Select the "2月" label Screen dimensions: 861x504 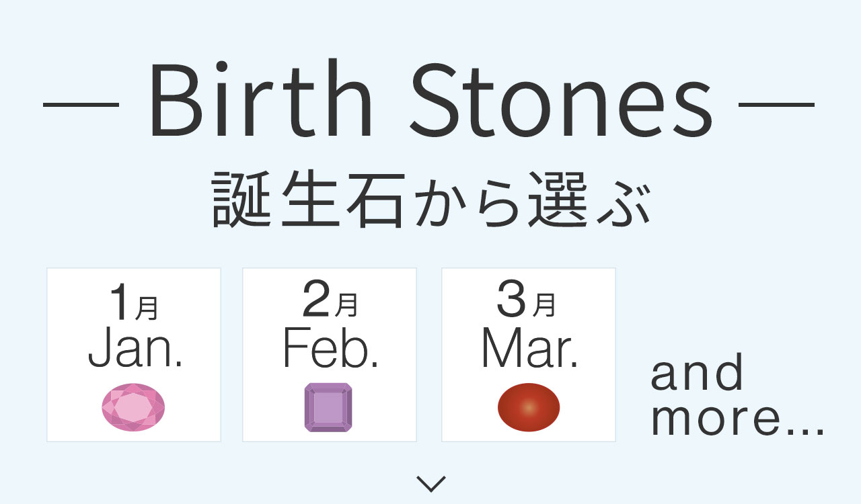click(329, 303)
